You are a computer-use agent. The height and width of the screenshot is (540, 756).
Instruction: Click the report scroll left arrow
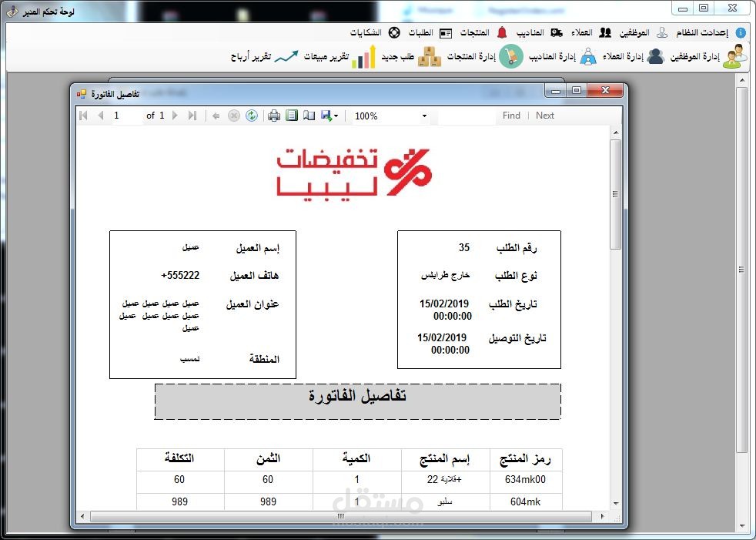pyautogui.click(x=82, y=516)
